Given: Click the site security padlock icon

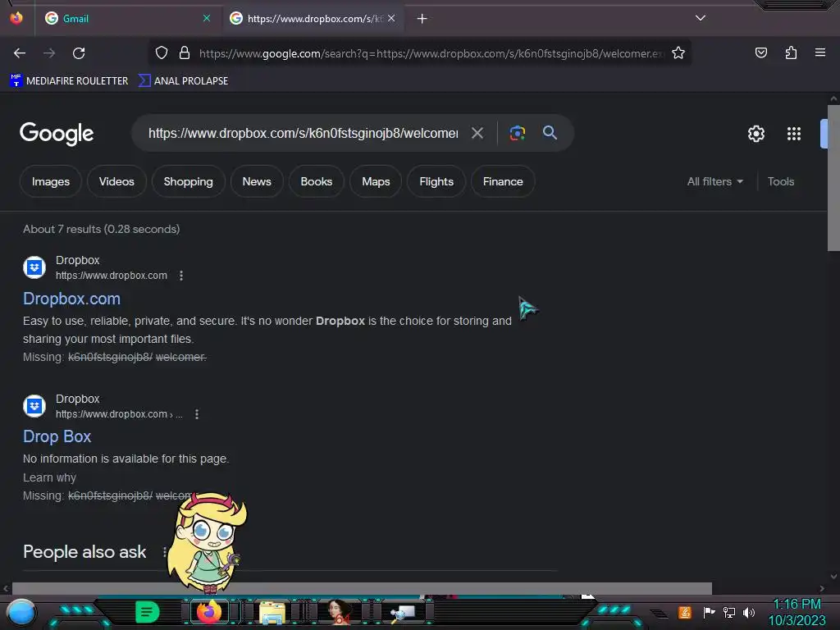Looking at the screenshot, I should (x=185, y=53).
